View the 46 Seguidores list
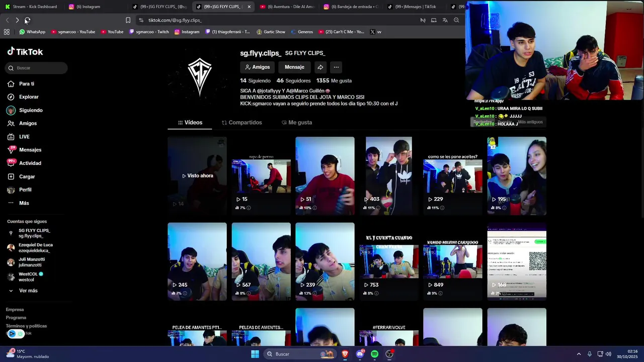The width and height of the screenshot is (644, 362). (x=293, y=80)
